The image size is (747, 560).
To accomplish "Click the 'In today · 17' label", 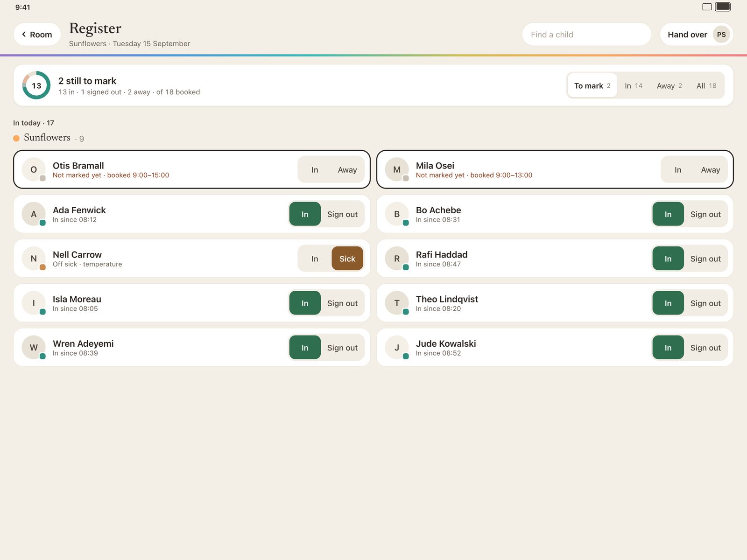I will [x=34, y=123].
